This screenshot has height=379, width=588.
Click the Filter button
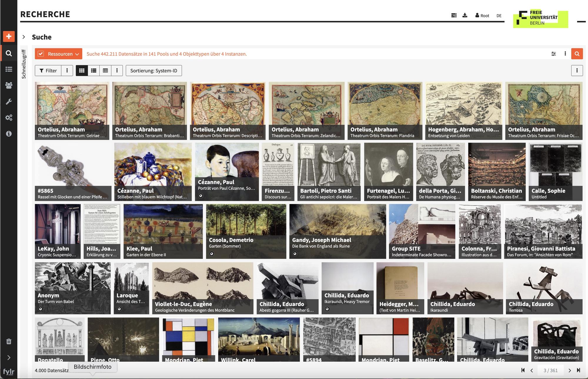pyautogui.click(x=48, y=71)
